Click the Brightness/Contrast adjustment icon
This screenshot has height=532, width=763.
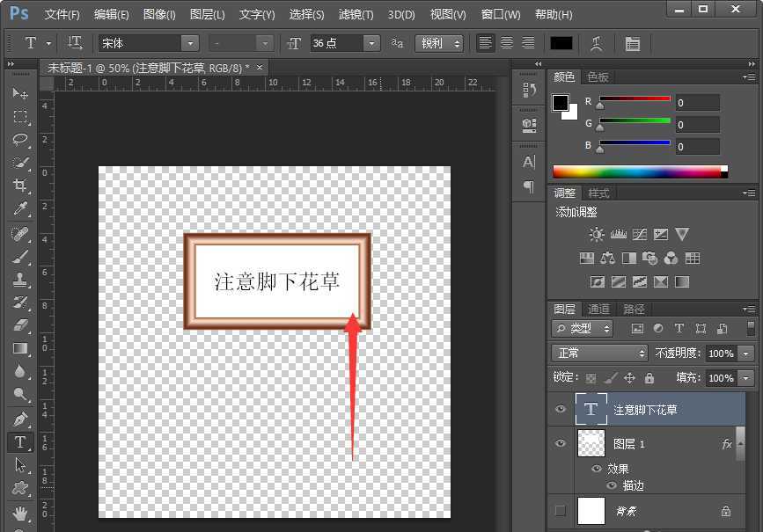pyautogui.click(x=595, y=234)
